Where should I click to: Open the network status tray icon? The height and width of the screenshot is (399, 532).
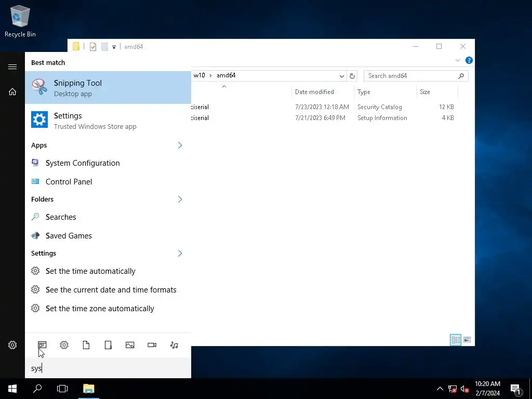tap(453, 389)
